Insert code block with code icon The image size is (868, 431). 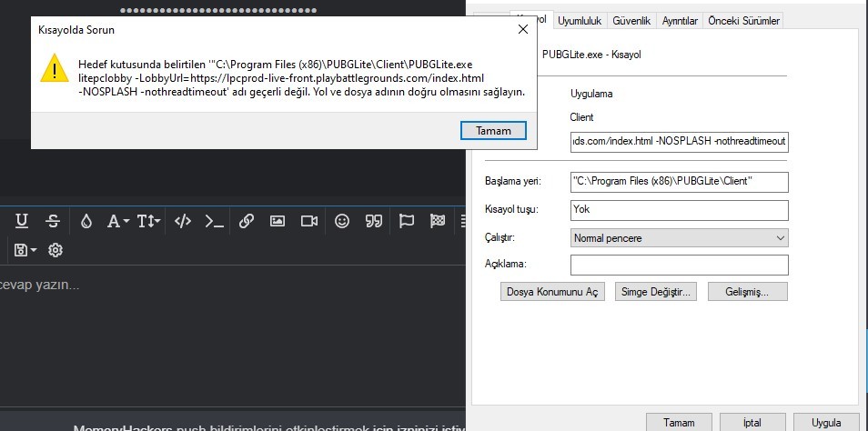point(183,221)
